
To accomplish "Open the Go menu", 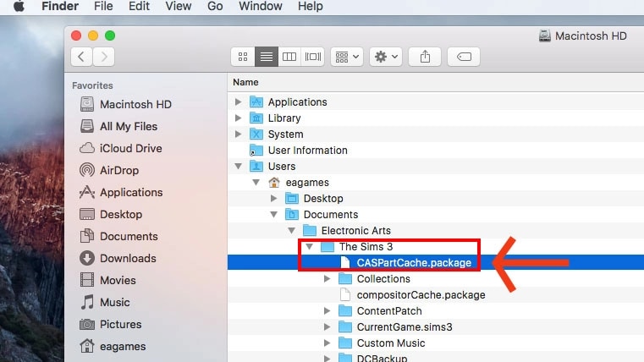I will point(215,7).
